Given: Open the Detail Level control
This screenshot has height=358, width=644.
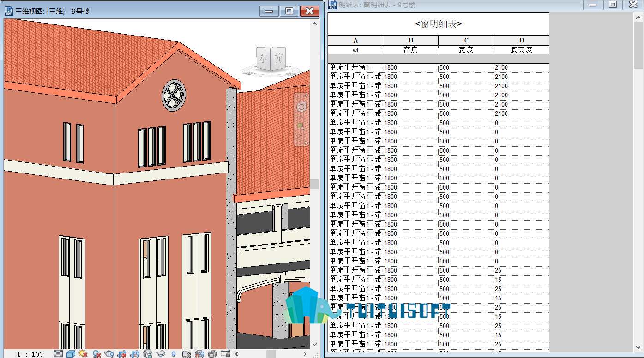Looking at the screenshot, I should tap(58, 354).
